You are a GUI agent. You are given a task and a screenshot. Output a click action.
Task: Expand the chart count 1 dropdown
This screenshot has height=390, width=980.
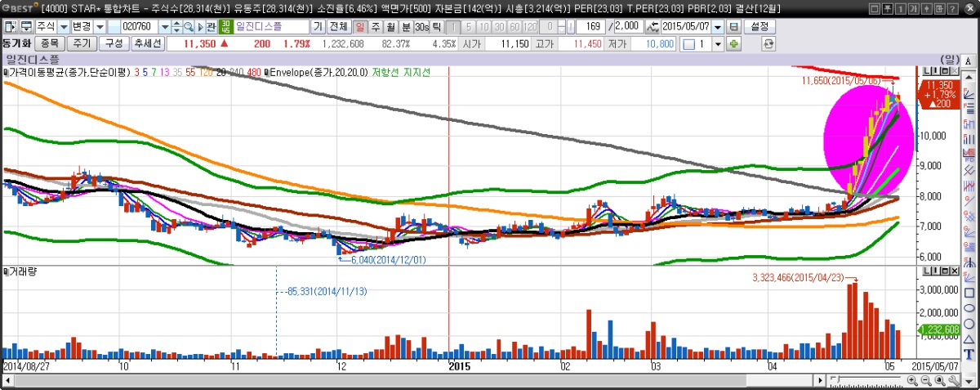point(718,43)
